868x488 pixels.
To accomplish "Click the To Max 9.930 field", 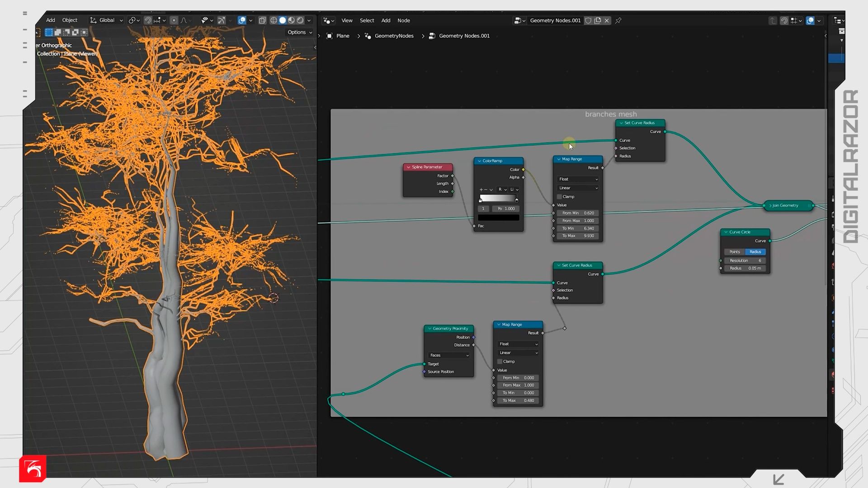I will click(578, 236).
